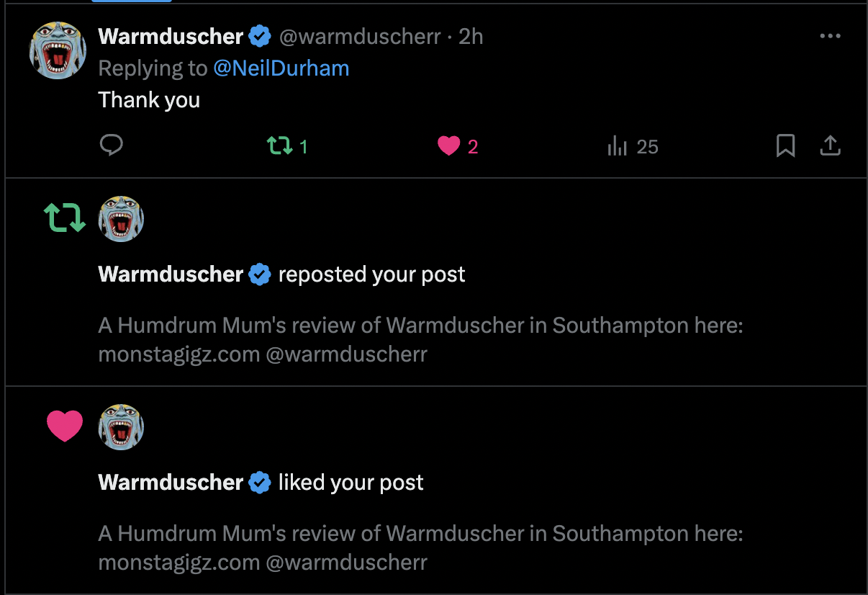This screenshot has width=868, height=595.
Task: Click the green repost notification icon
Action: (x=65, y=218)
